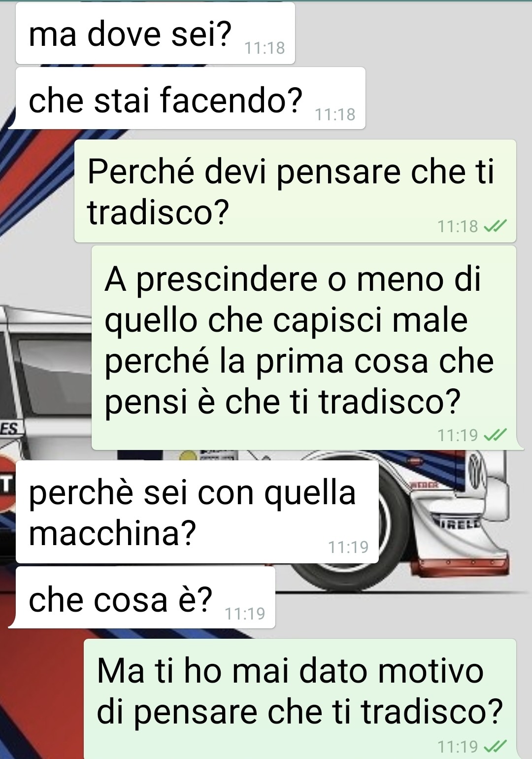The height and width of the screenshot is (759, 532).
Task: Click the 11:19 timestamp on 'pensi è che ti tradisco?'
Action: click(x=458, y=435)
